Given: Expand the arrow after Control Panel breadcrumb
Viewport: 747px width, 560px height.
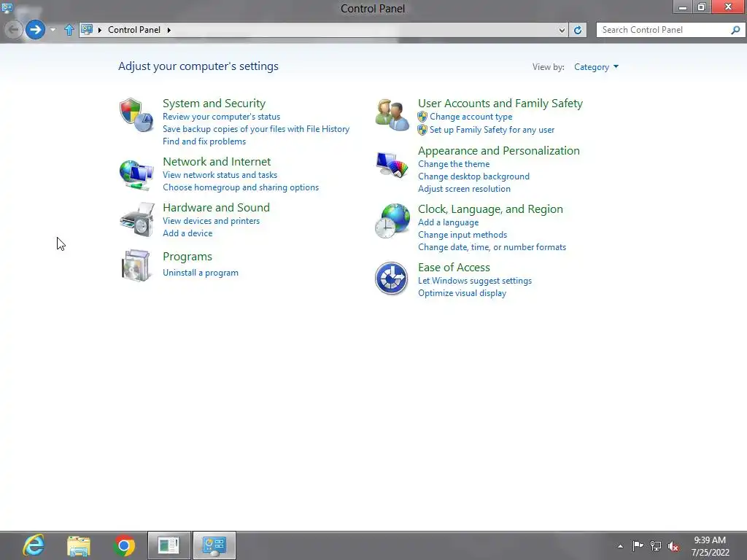Looking at the screenshot, I should point(169,30).
